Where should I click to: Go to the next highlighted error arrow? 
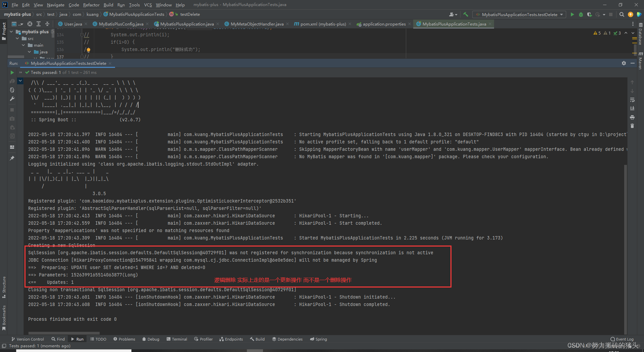pyautogui.click(x=633, y=33)
